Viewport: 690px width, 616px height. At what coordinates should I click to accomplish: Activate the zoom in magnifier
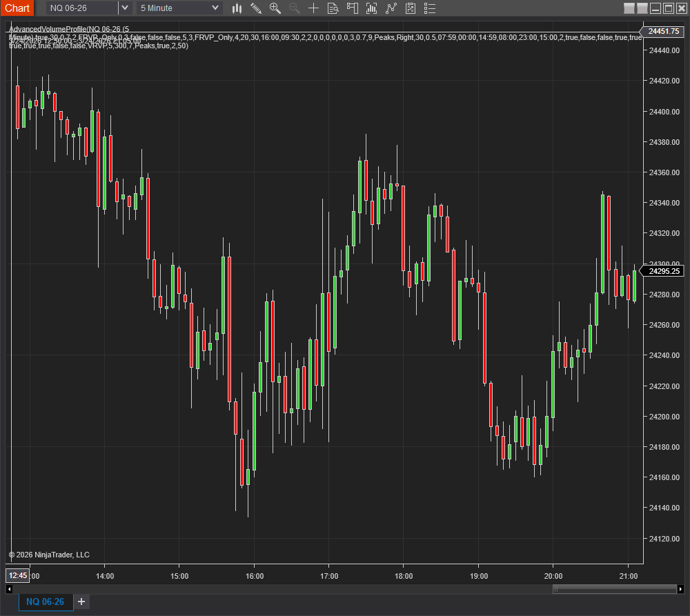[x=275, y=8]
